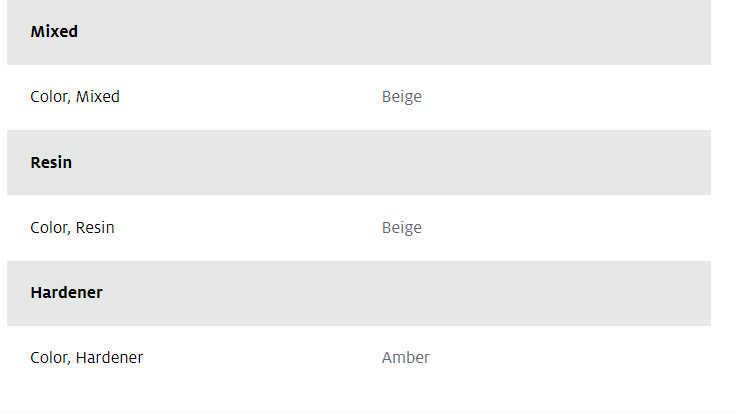Screen dimensions: 738x413
Task: Click the gray Mixed header bar
Action: [x=359, y=32]
